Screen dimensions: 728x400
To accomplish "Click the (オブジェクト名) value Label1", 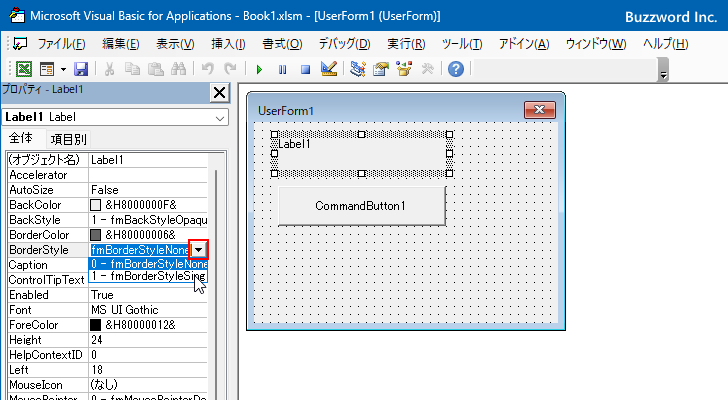I will (x=148, y=160).
